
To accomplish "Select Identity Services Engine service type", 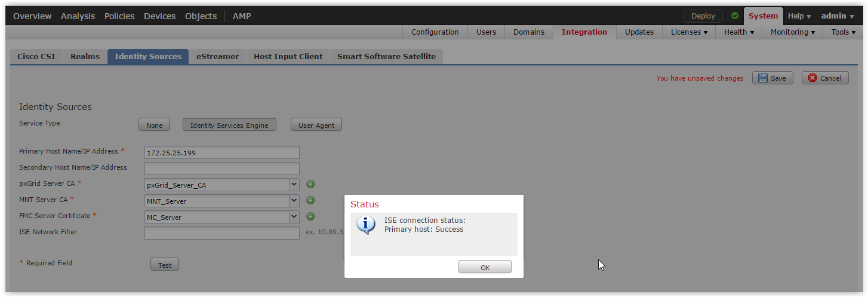I will coord(229,125).
